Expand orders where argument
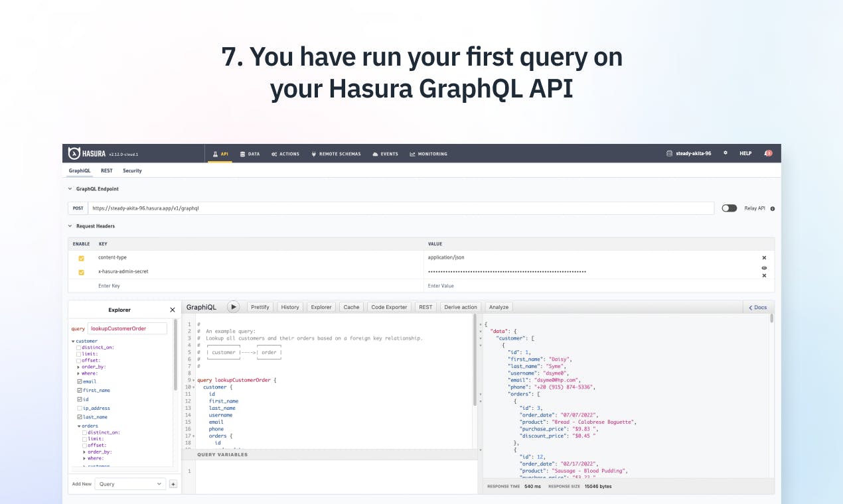The image size is (843, 504). click(85, 458)
